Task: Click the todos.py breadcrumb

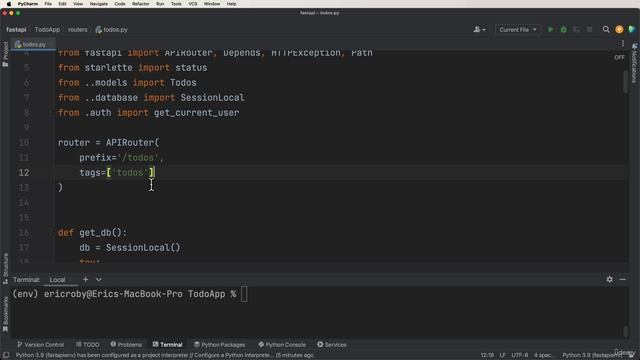Action: [x=111, y=29]
